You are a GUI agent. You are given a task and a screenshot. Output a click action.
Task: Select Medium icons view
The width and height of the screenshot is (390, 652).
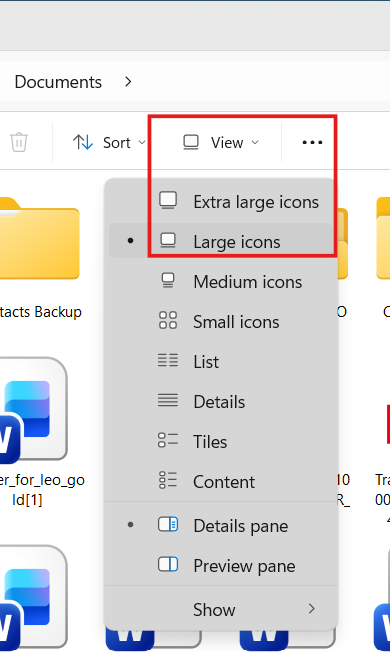221,282
